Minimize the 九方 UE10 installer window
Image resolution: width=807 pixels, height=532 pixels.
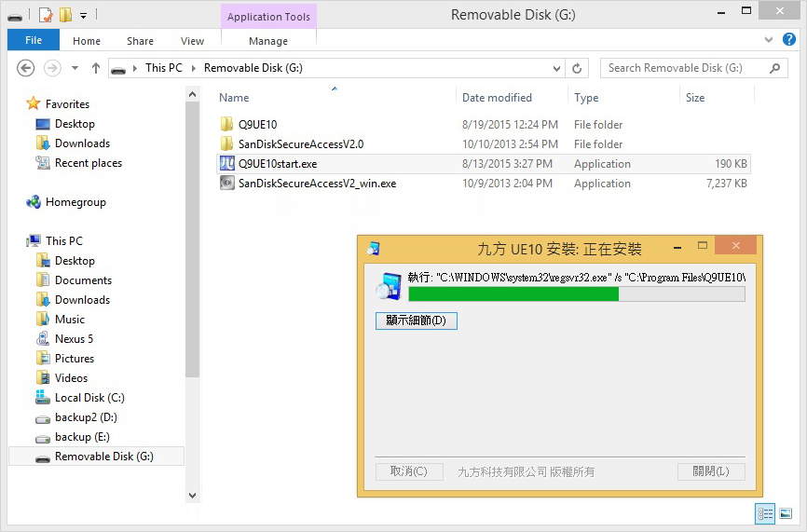(x=677, y=248)
